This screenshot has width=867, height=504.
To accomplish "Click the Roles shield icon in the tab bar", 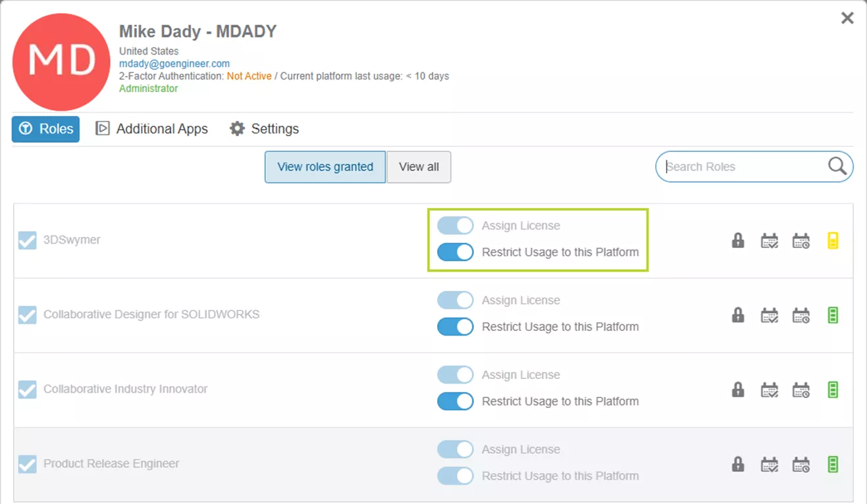I will [x=24, y=129].
